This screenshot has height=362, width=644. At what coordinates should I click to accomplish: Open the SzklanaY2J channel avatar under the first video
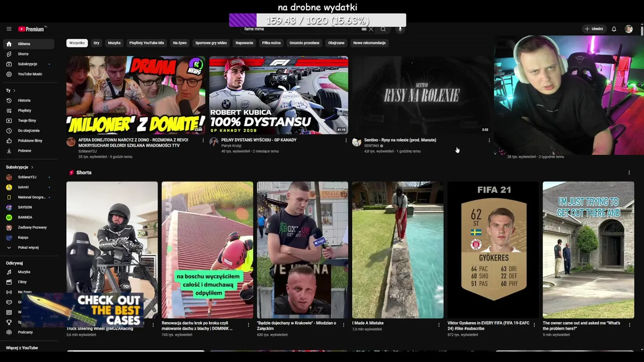71,142
